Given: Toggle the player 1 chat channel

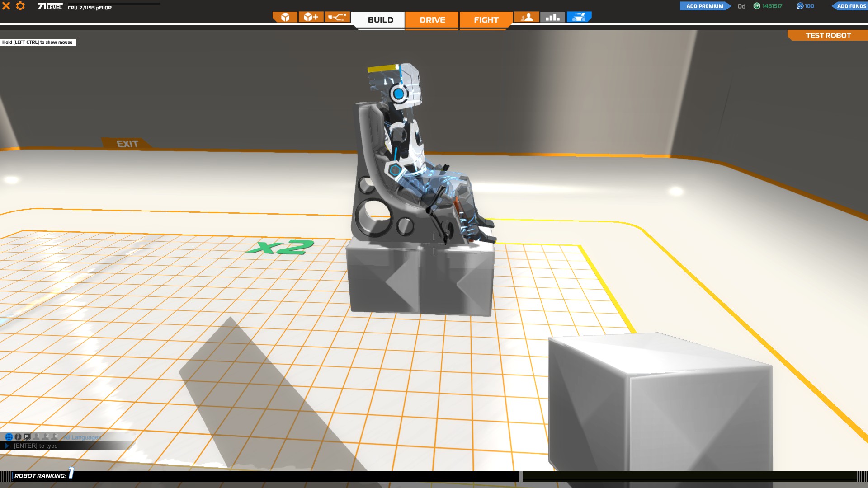Looking at the screenshot, I should point(37,437).
